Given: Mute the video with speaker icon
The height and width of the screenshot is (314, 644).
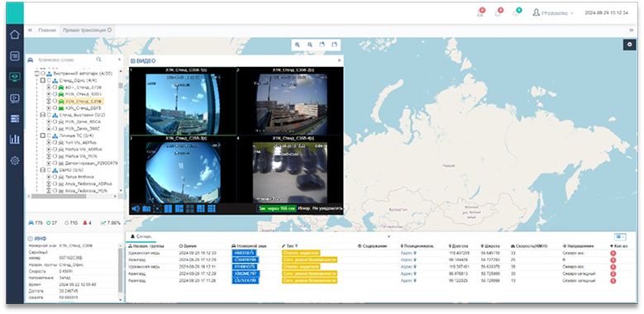Looking at the screenshot, I should pos(136,208).
